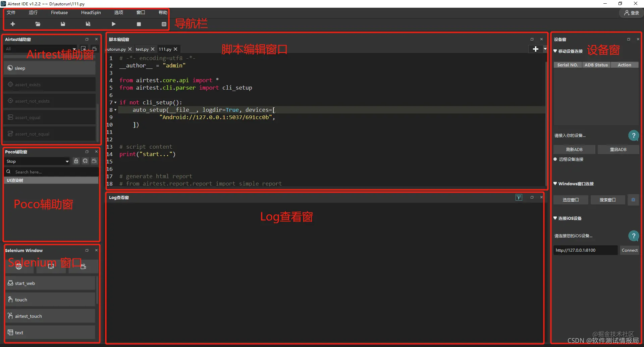Click the Selenium globe browser icon
Image resolution: width=644 pixels, height=347 pixels.
pyautogui.click(x=19, y=266)
